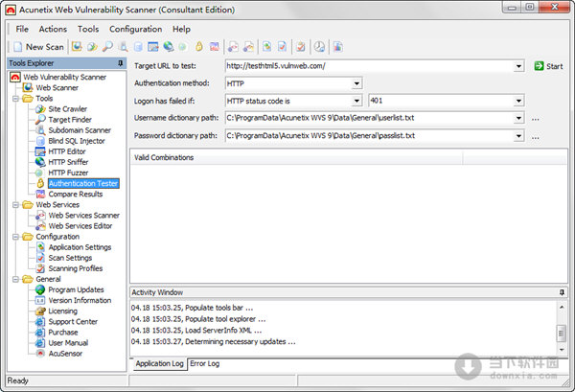Screen dimensions: 575x392
Task: Click the New Scan toolbar button
Action: 39,47
